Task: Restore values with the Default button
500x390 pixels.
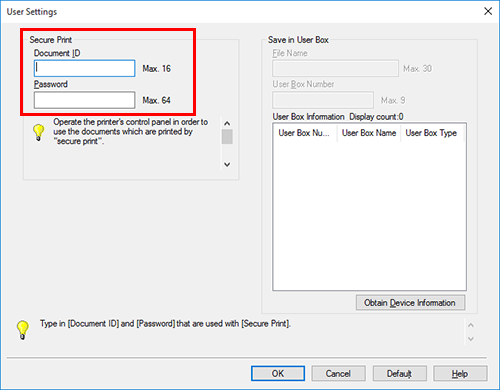Action: 399,373
